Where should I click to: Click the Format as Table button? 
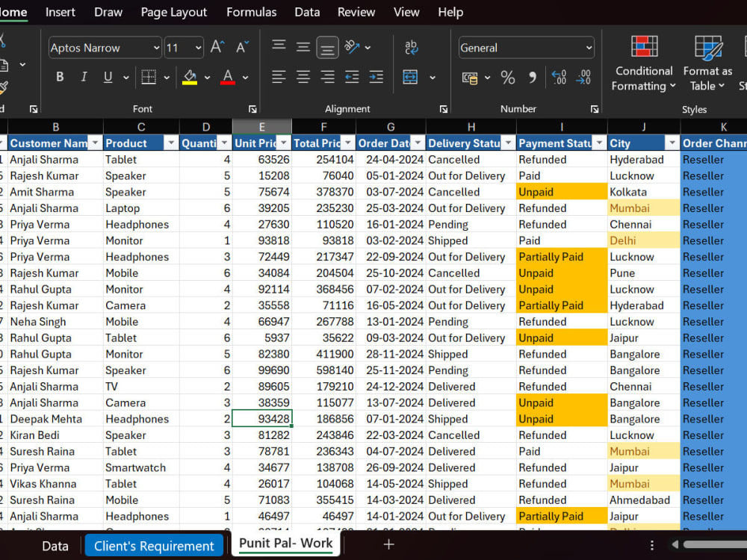(707, 63)
